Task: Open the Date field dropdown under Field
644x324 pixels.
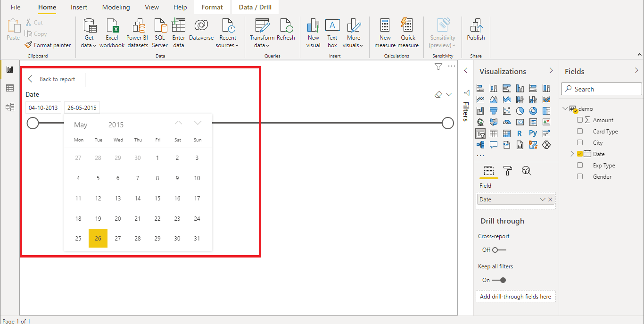Action: (543, 199)
